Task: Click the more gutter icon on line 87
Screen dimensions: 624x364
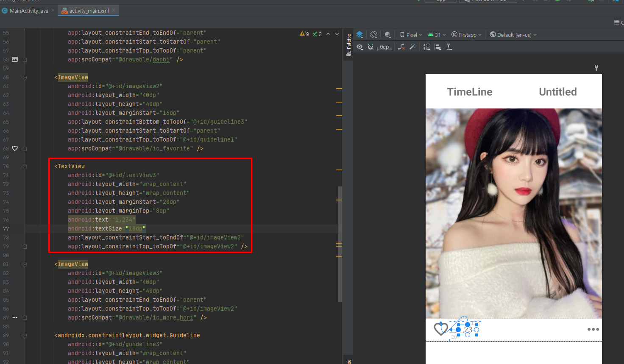Action: [15, 317]
